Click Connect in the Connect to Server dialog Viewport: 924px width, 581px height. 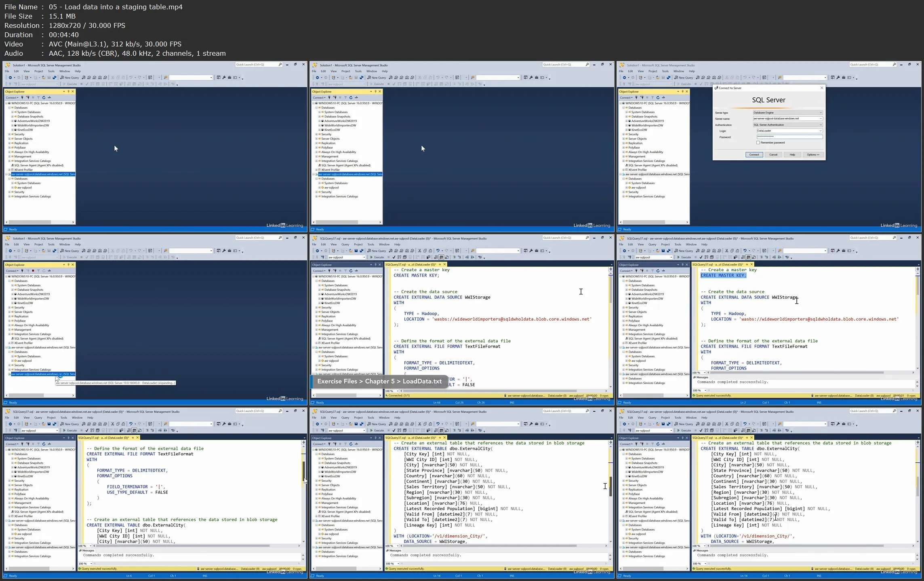[754, 155]
